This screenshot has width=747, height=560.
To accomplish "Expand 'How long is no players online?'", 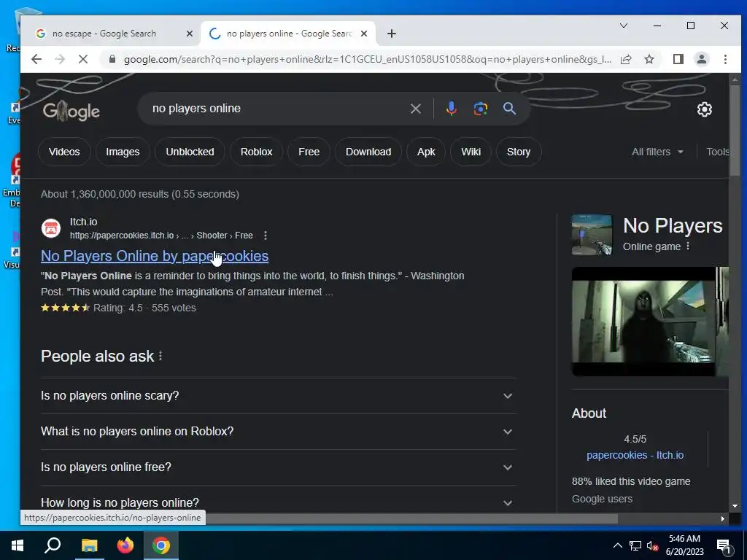I will click(278, 502).
